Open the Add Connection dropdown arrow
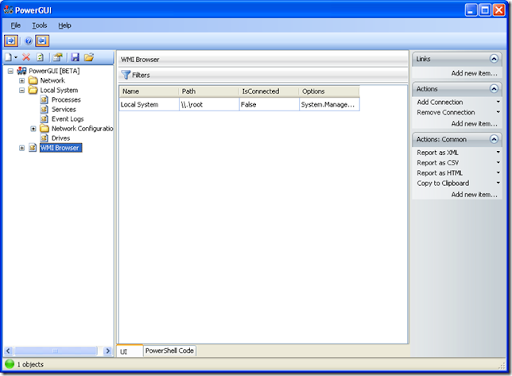The height and width of the screenshot is (376, 512). [x=498, y=102]
